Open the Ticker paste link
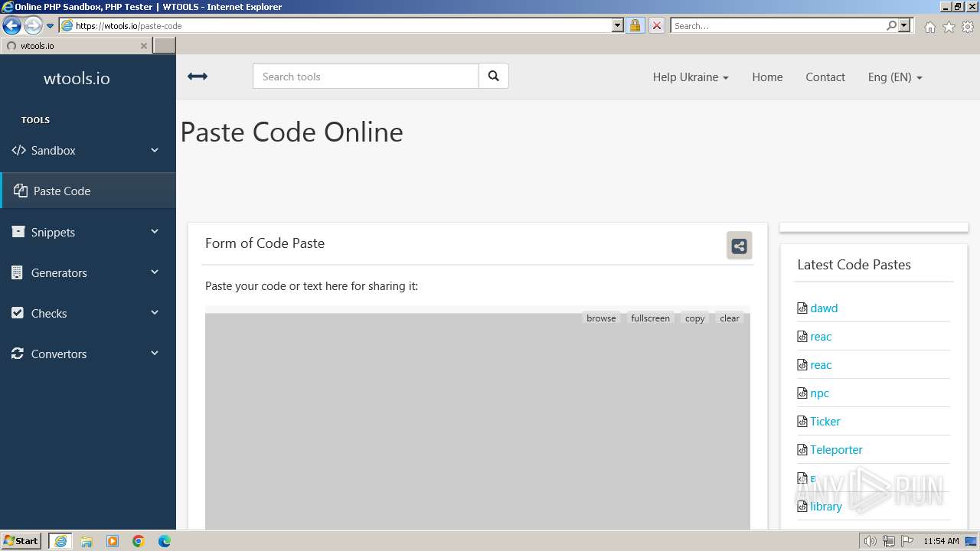Image resolution: width=980 pixels, height=551 pixels. tap(825, 422)
